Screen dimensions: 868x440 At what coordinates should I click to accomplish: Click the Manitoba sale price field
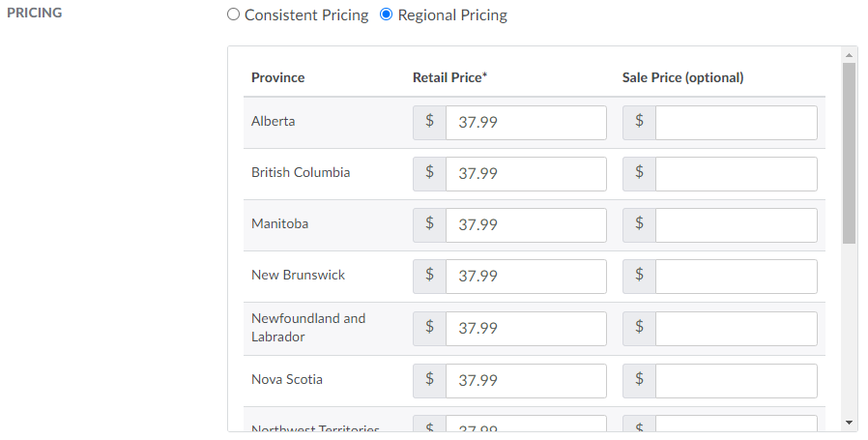tap(736, 225)
